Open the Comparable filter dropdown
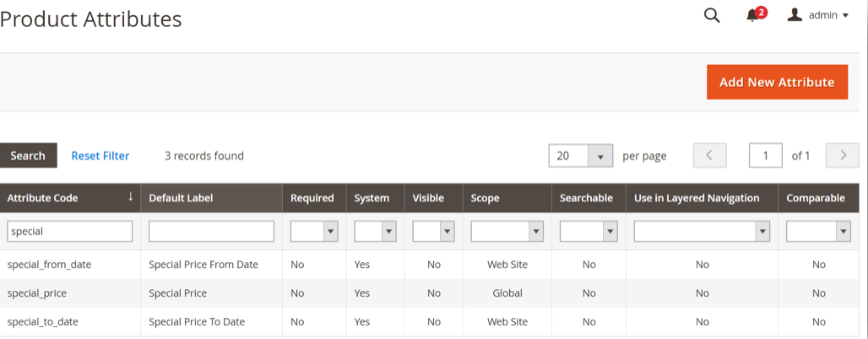The height and width of the screenshot is (339, 868). pyautogui.click(x=818, y=232)
